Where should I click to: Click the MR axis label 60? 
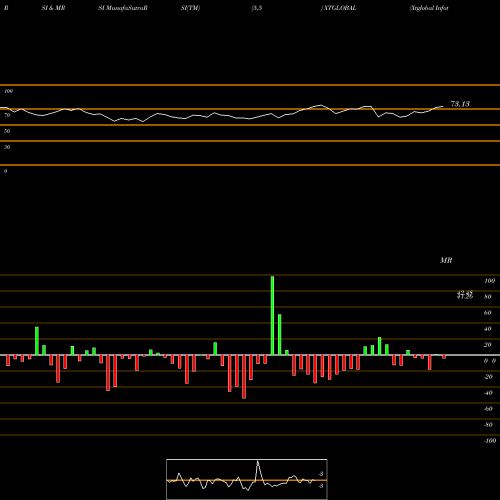point(488,313)
